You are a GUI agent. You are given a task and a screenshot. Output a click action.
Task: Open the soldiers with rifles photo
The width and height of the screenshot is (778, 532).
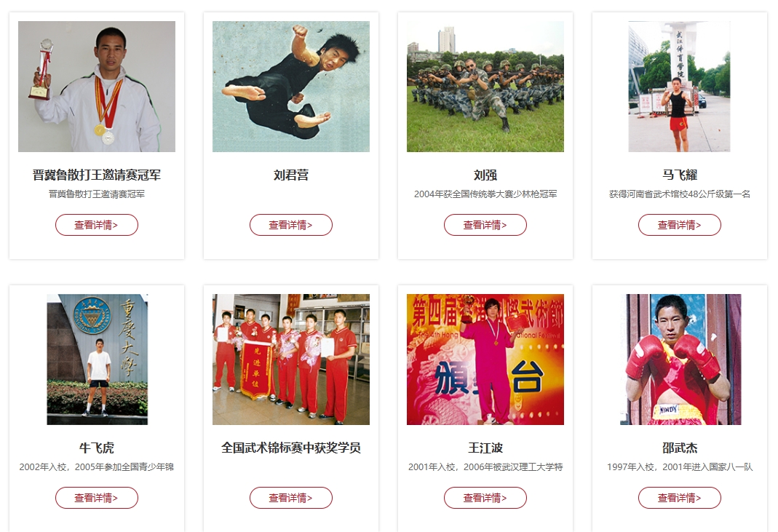[x=485, y=87]
